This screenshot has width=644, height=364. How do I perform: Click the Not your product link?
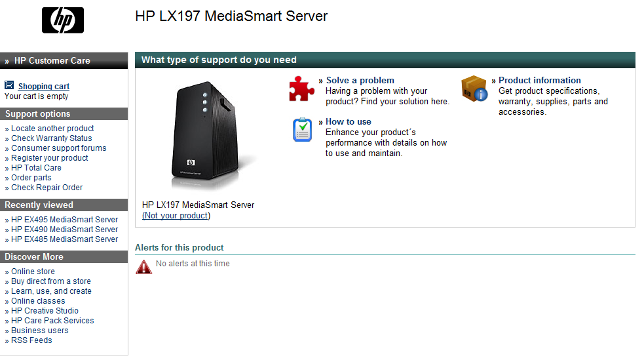(176, 216)
